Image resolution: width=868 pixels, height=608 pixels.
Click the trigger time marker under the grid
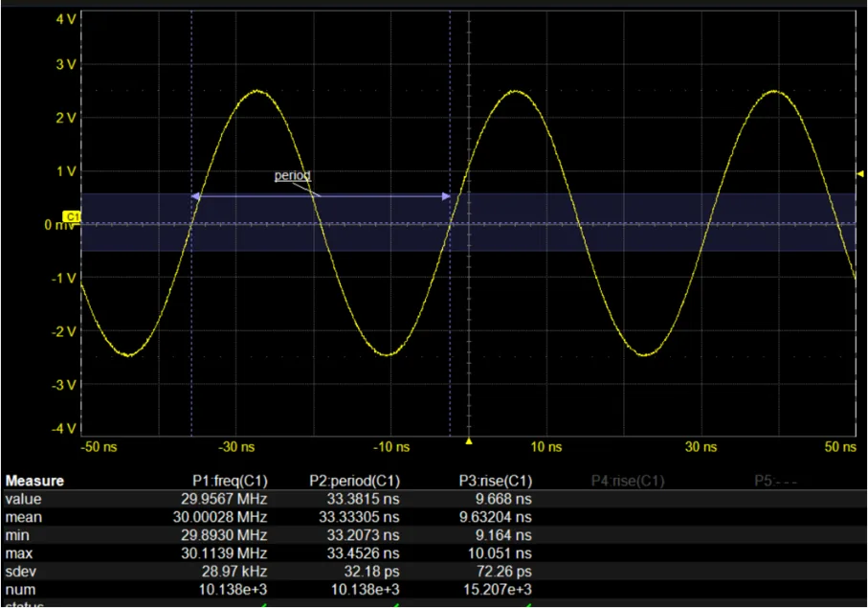[469, 441]
